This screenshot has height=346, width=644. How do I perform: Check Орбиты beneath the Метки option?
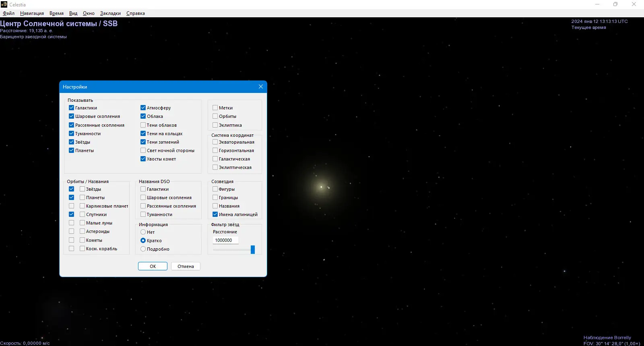[215, 116]
